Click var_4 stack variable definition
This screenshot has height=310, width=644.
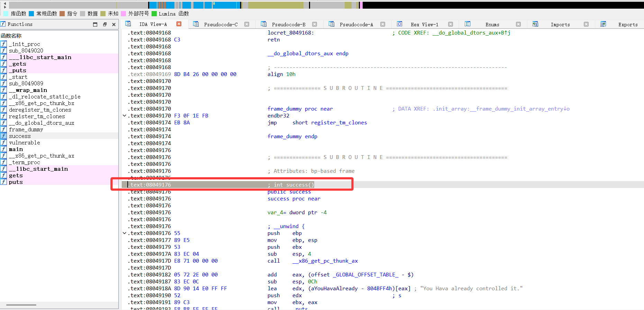click(297, 212)
